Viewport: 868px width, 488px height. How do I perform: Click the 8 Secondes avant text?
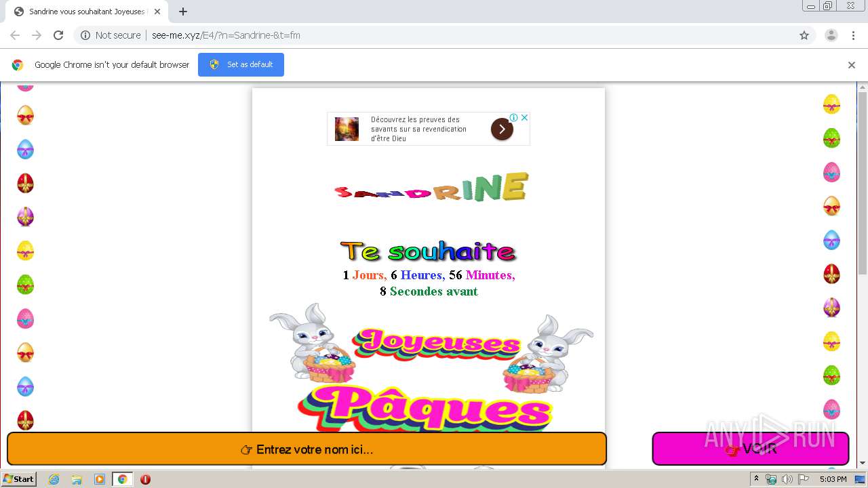429,291
